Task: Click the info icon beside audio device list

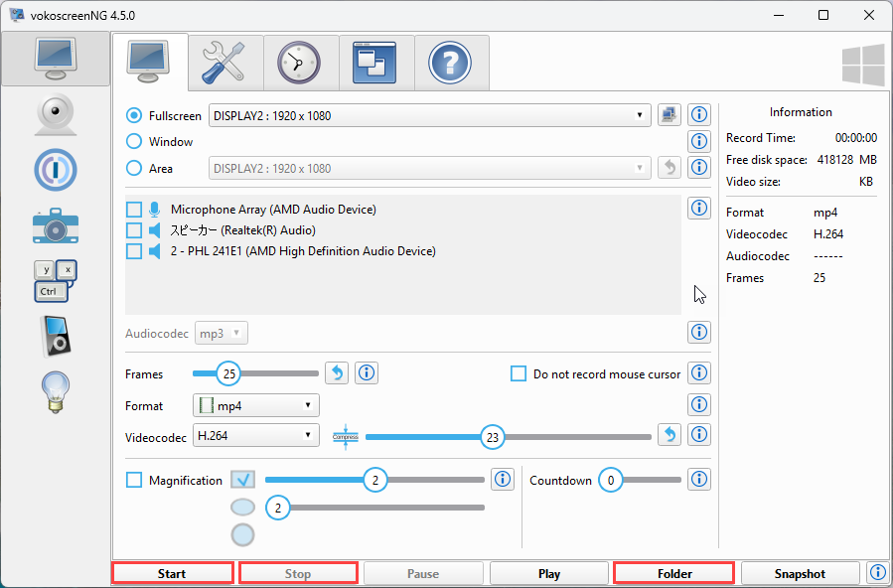Action: 698,208
